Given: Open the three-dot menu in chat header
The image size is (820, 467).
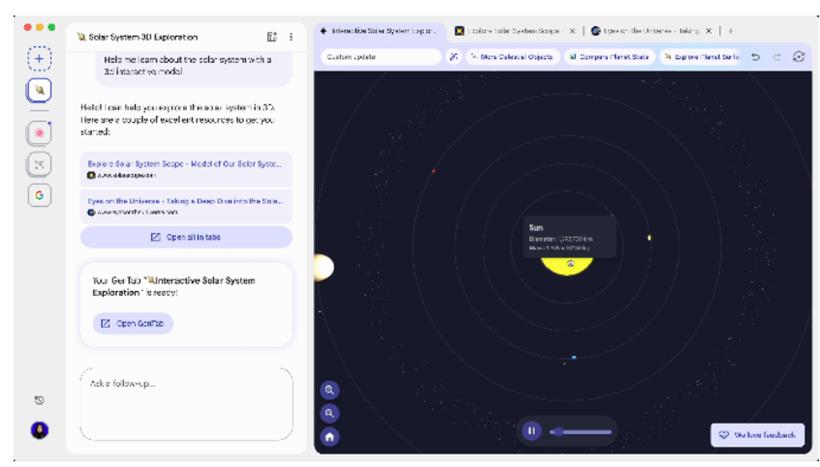Looking at the screenshot, I should pyautogui.click(x=291, y=37).
